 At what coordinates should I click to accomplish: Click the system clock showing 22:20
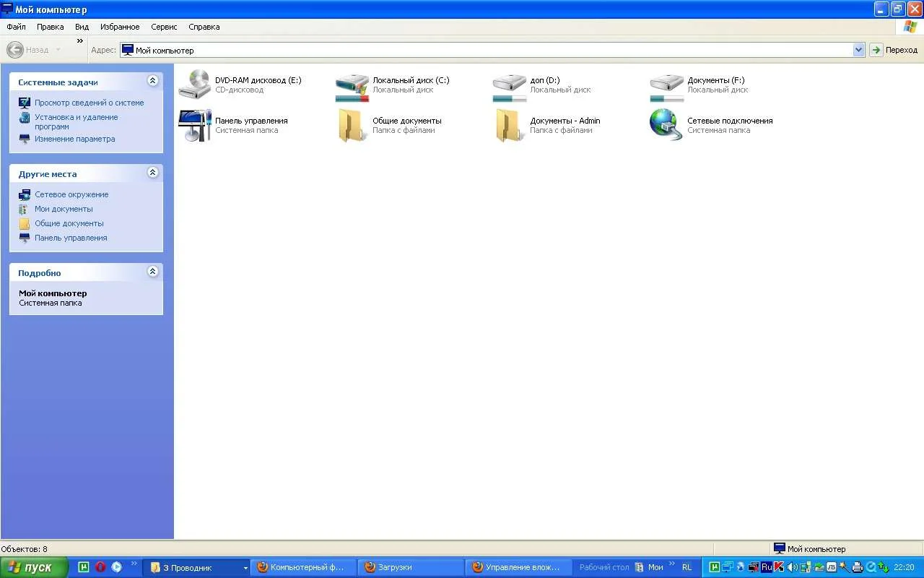pyautogui.click(x=904, y=567)
